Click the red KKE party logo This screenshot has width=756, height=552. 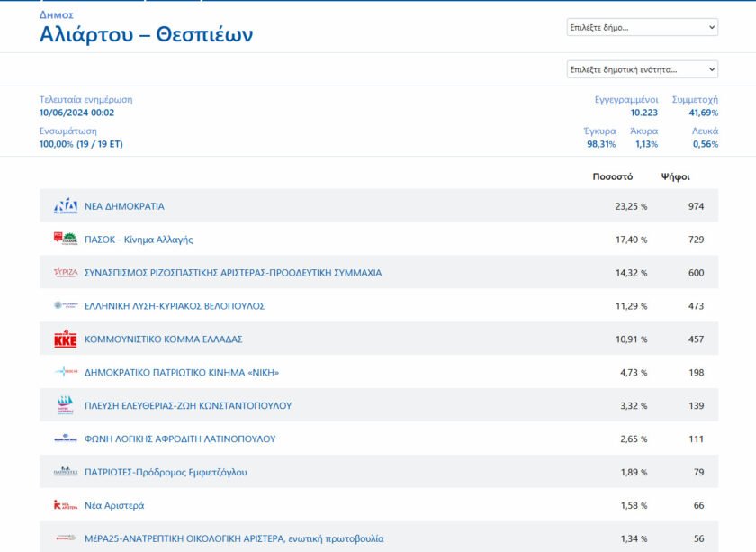tap(66, 339)
